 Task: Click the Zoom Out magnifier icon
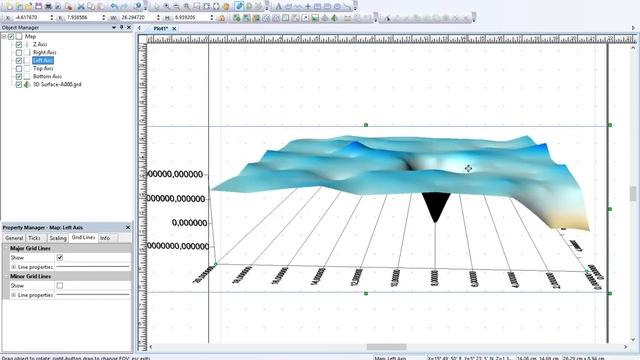click(x=176, y=6)
